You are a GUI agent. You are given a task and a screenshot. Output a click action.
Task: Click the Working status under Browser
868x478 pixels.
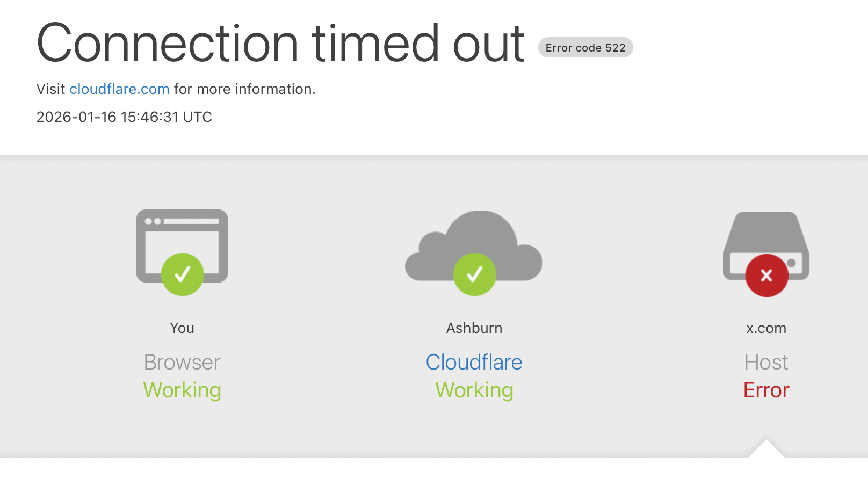(182, 390)
